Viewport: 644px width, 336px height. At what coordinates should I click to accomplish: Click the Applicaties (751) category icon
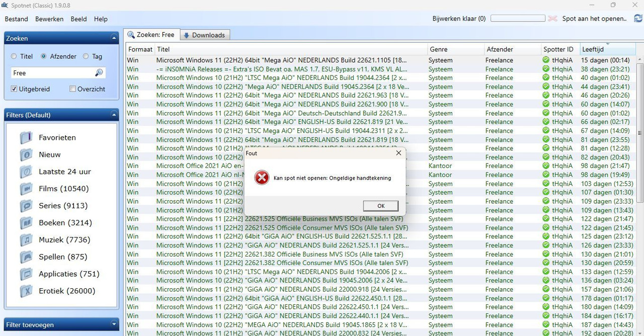26,274
